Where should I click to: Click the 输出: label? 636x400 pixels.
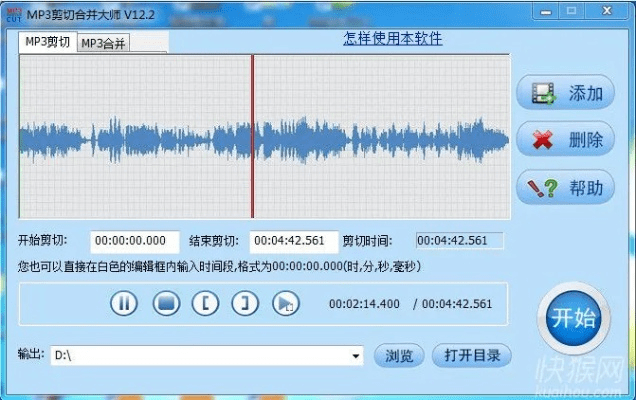point(31,354)
